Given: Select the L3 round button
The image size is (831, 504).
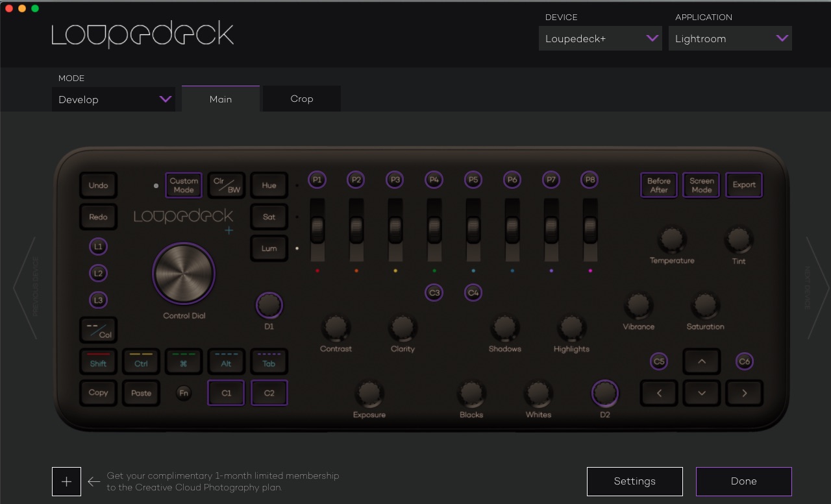Looking at the screenshot, I should click(99, 300).
